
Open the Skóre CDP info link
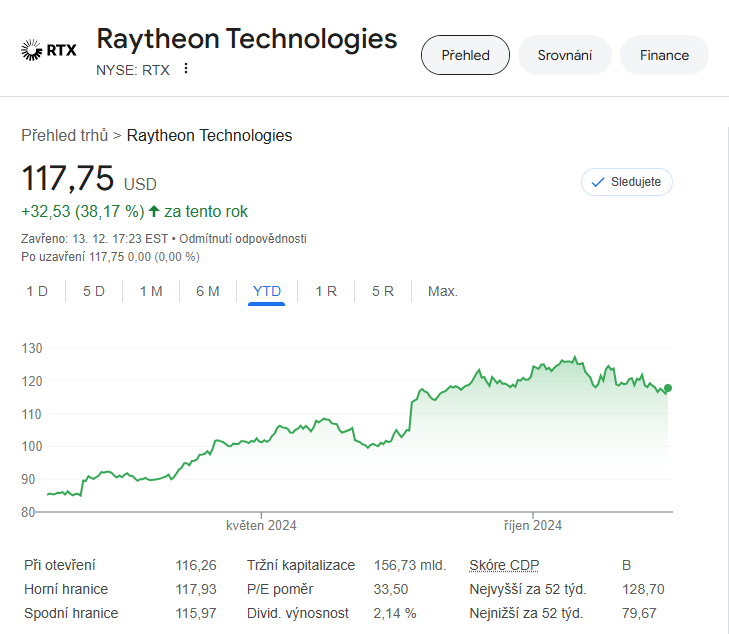pyautogui.click(x=504, y=565)
